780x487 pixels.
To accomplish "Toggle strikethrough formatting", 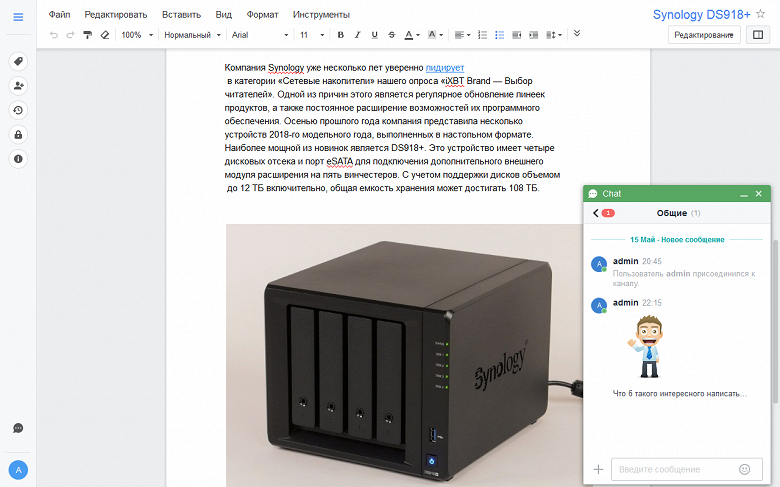I will click(391, 35).
